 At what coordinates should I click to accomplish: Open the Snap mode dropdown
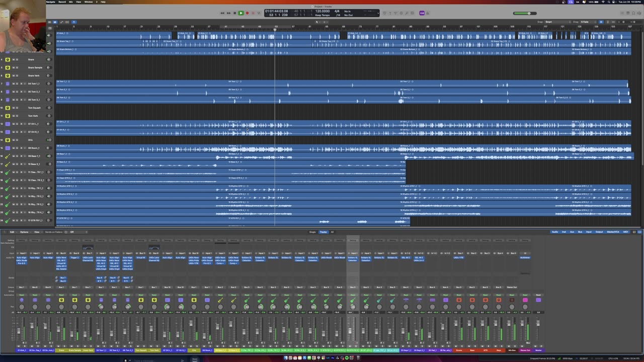548,22
